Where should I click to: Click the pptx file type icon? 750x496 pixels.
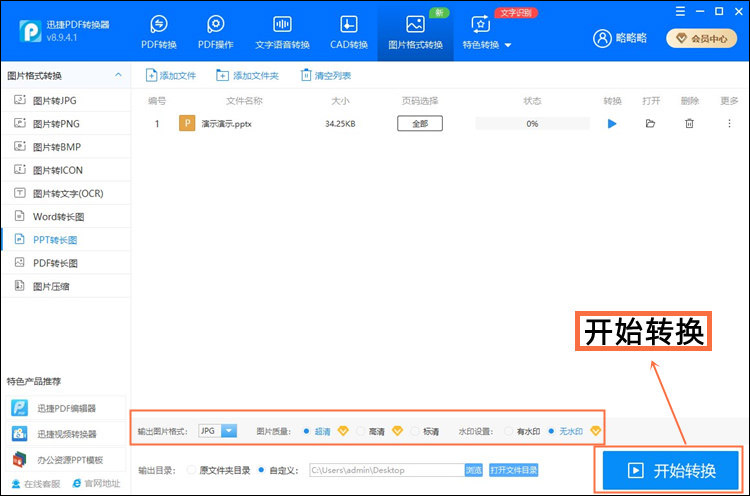187,123
